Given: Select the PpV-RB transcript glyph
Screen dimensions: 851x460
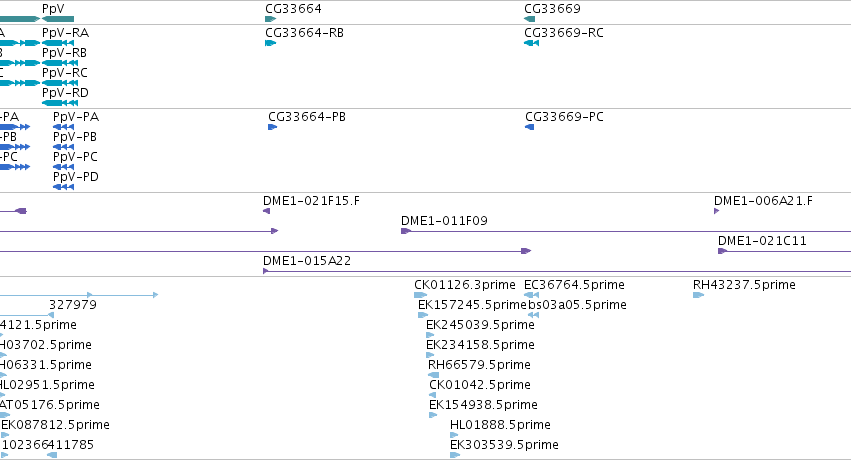Looking at the screenshot, I should click(60, 63).
